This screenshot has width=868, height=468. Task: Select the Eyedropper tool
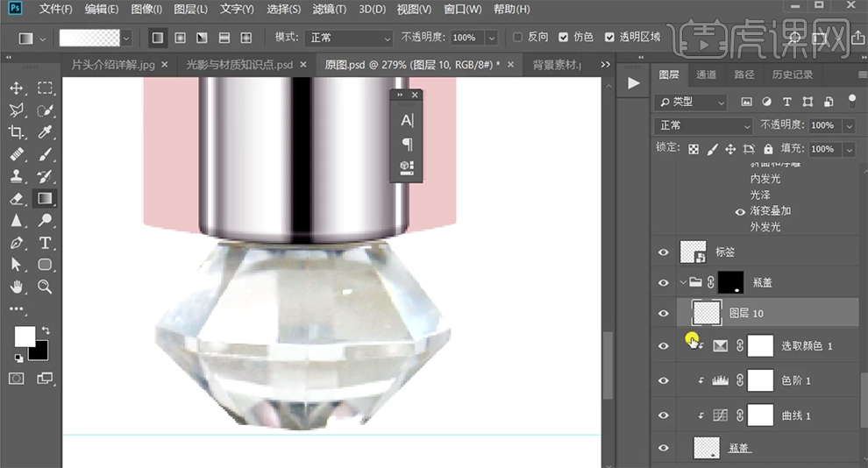[46, 132]
